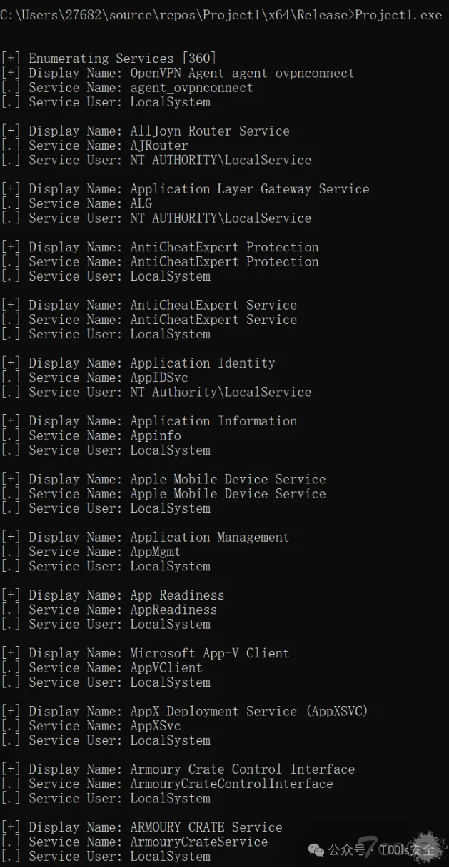Viewport: 449px width, 868px height.
Task: Click the AppReadiness service name line
Action: (x=109, y=610)
